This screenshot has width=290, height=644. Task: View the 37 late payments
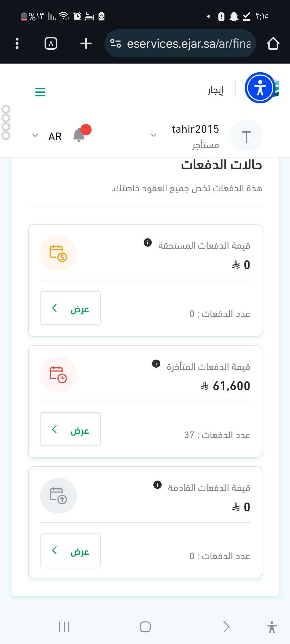tap(70, 429)
